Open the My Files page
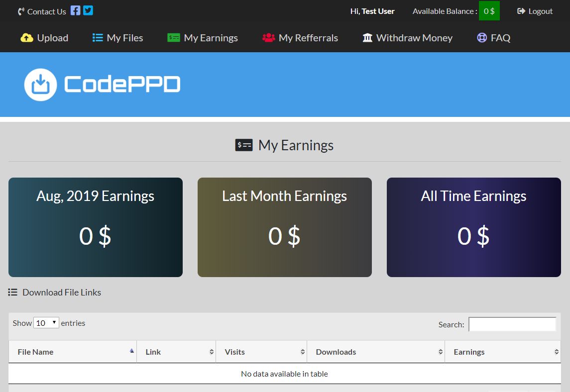The image size is (570, 392). click(x=118, y=38)
